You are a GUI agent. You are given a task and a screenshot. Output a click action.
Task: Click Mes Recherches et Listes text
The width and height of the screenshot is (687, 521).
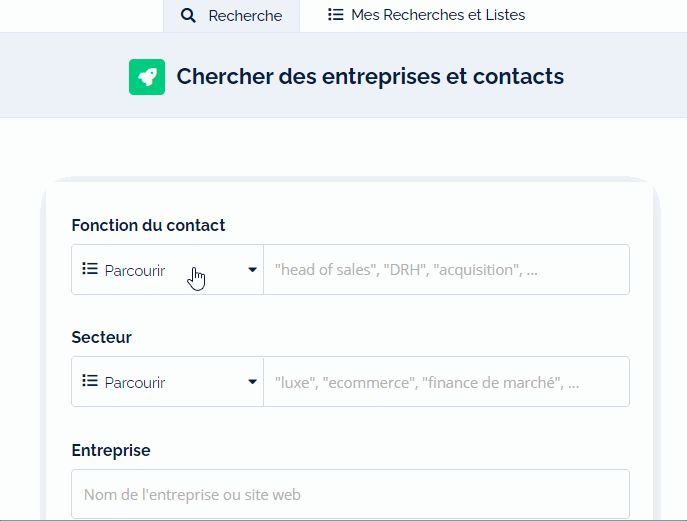pos(438,15)
